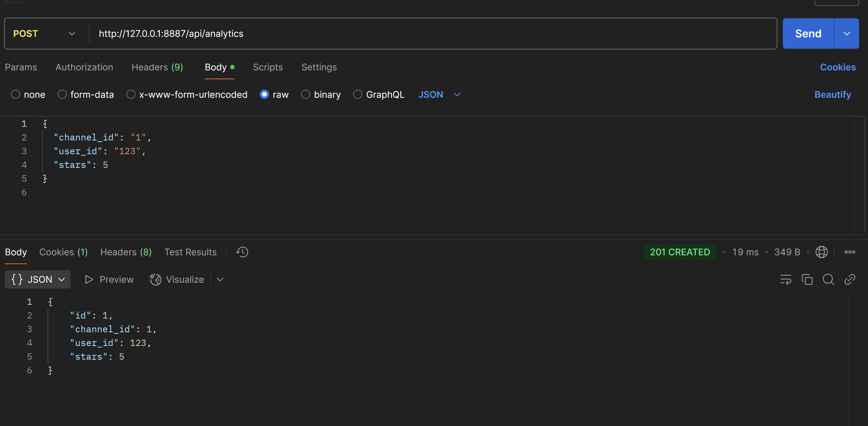Click the Send button
The height and width of the screenshot is (426, 868).
tap(808, 34)
